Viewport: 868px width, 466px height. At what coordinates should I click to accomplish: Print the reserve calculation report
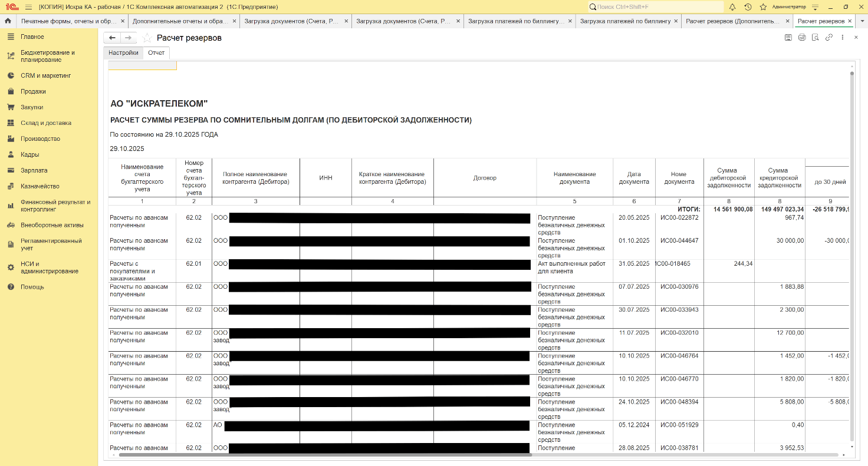pos(802,38)
